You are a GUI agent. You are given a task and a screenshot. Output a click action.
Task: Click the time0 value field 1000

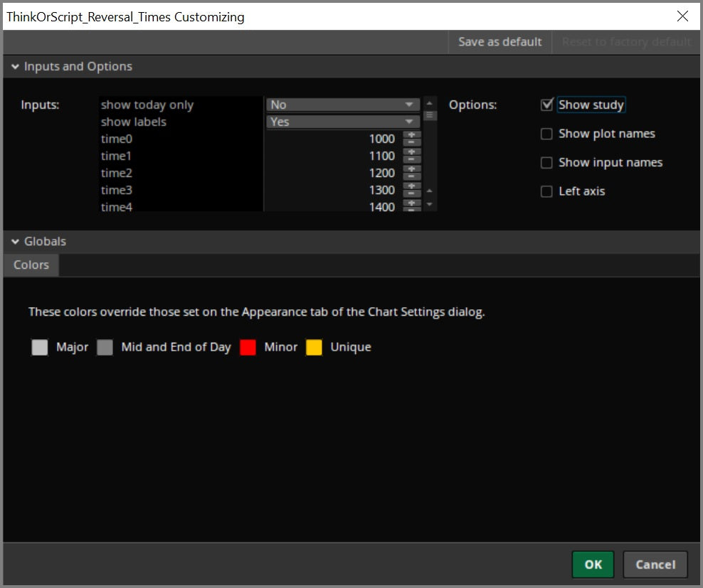tap(333, 139)
